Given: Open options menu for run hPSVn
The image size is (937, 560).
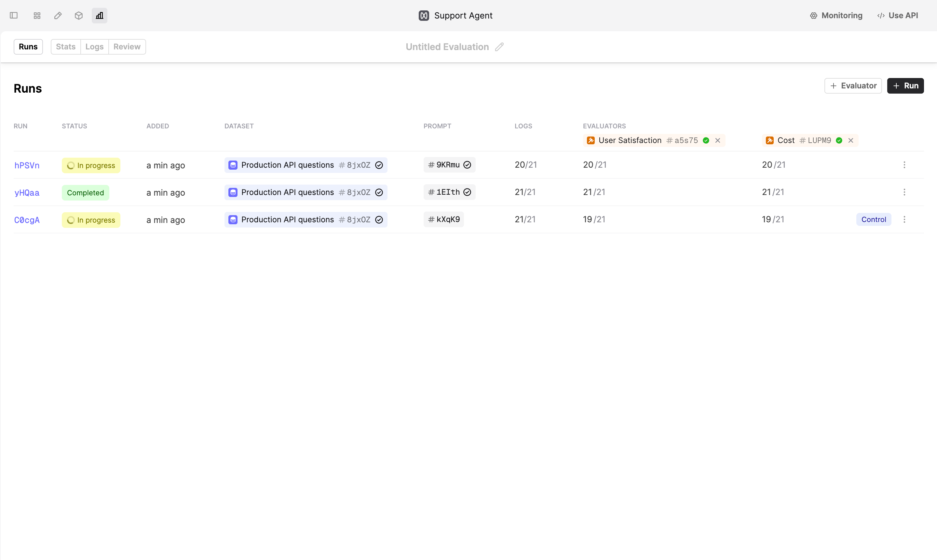Looking at the screenshot, I should [904, 165].
